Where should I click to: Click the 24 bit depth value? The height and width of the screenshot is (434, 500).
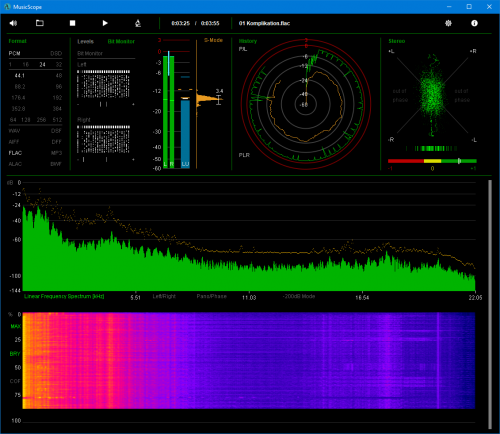[42, 65]
